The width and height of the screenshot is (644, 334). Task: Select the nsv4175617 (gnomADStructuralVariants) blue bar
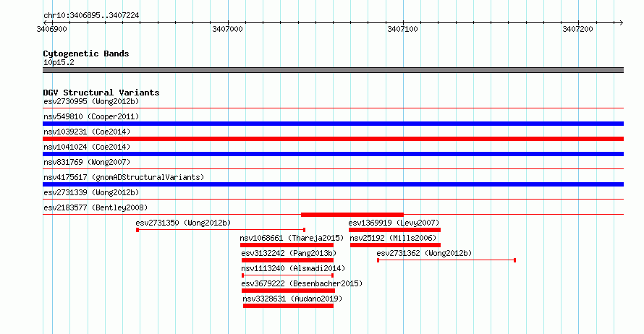pyautogui.click(x=333, y=184)
